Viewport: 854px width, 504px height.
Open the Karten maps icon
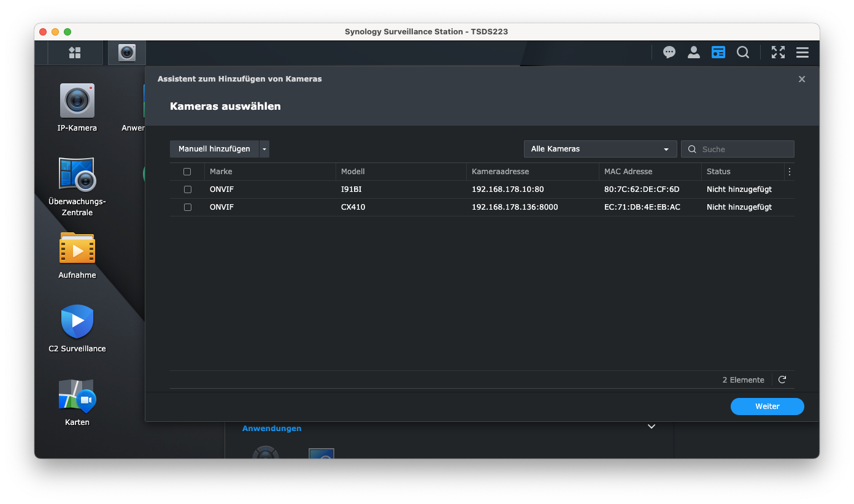tap(77, 395)
